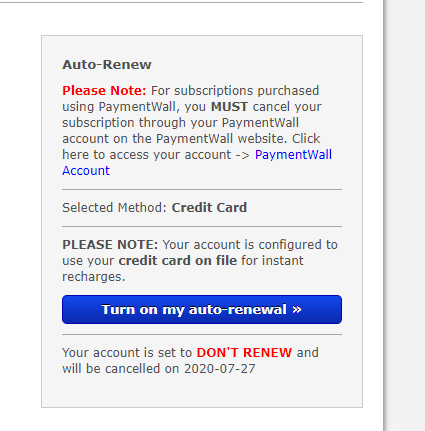Click the double chevron on renewal button
This screenshot has width=425, height=431.
click(x=297, y=310)
